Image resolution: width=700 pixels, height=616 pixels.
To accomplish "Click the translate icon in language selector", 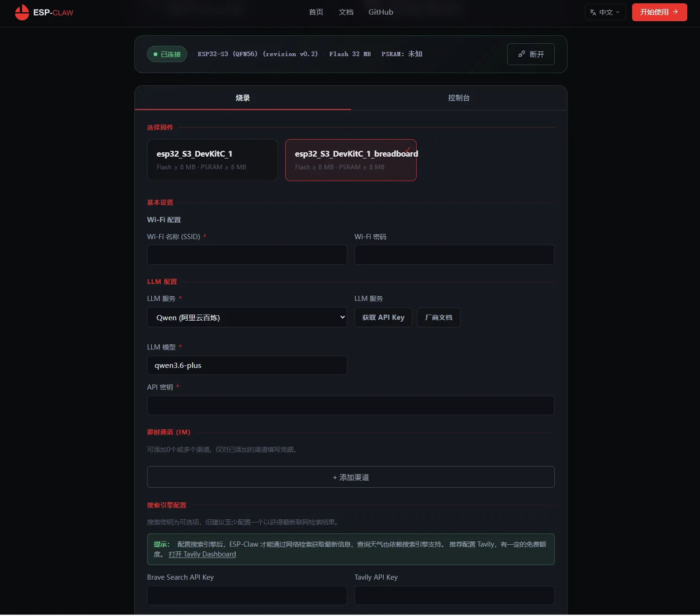I will 593,12.
